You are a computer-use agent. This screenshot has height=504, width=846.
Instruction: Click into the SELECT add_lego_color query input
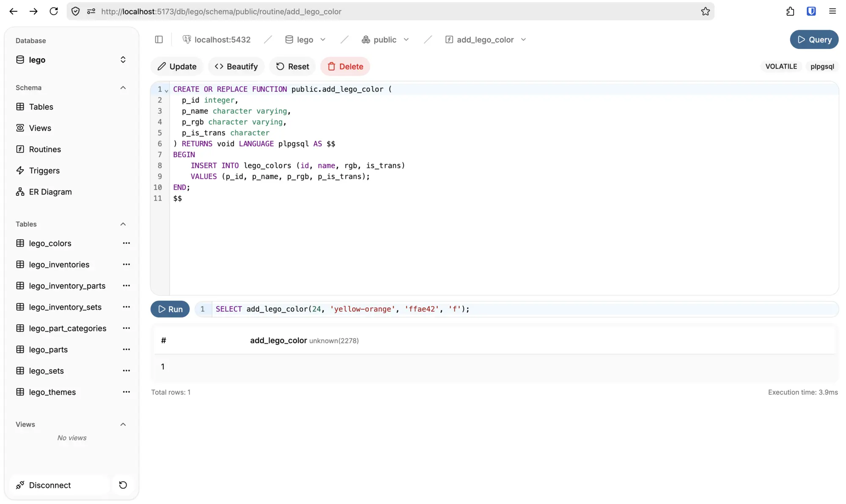[x=525, y=309]
